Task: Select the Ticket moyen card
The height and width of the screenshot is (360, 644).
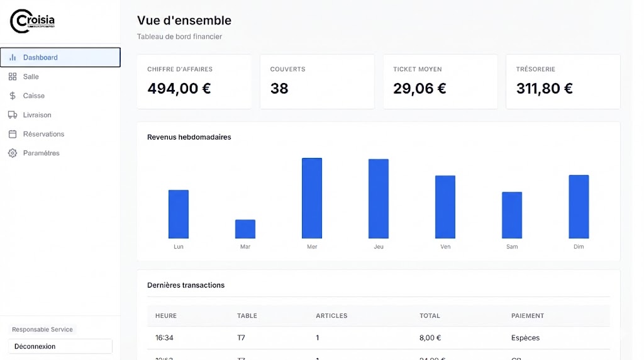Action: click(x=440, y=82)
